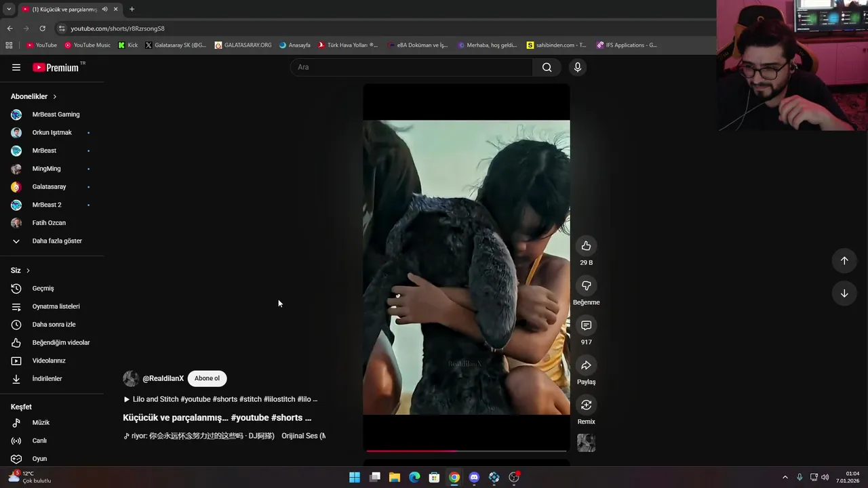
Task: Open the YouTube hamburger guide menu
Action: pos(16,67)
